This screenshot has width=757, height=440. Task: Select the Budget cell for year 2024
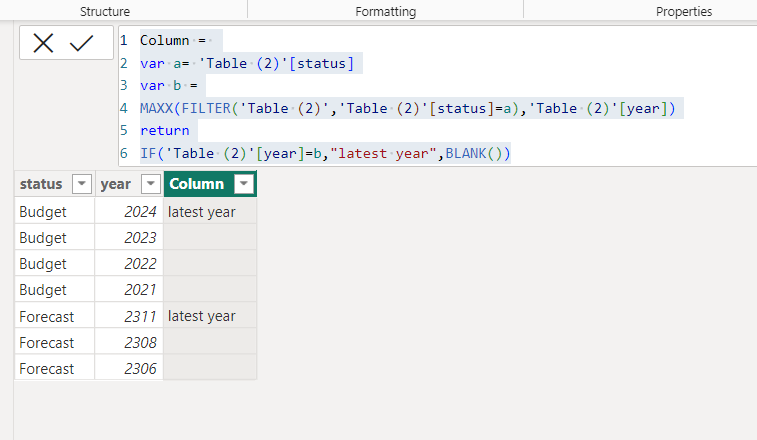coord(55,212)
